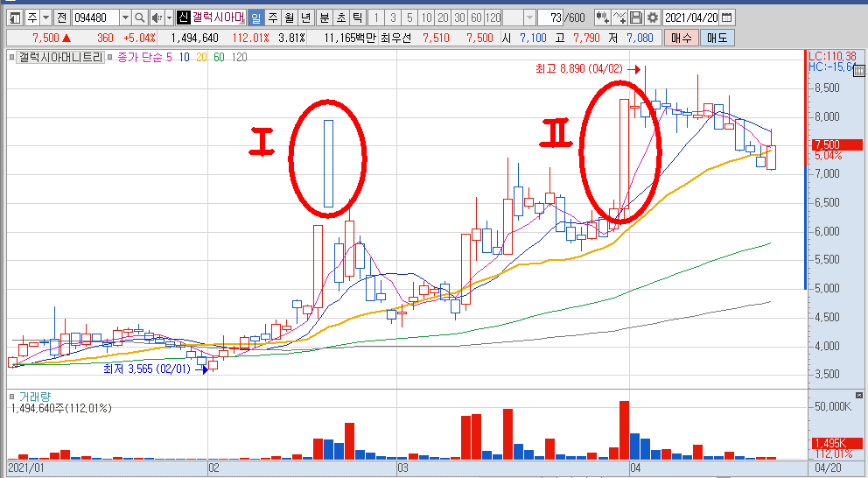This screenshot has width=868, height=478.
Task: Click the add candlestick chart icon
Action: [x=603, y=18]
